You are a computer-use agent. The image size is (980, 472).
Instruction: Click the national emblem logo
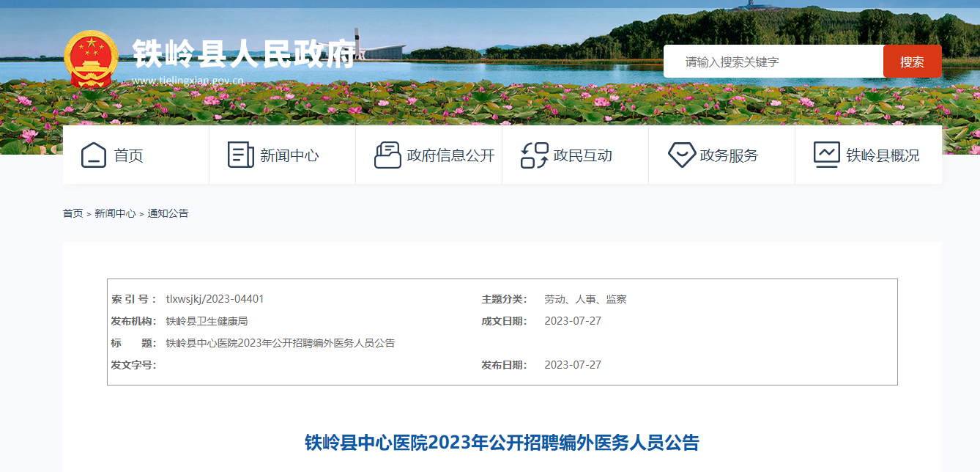(x=91, y=59)
